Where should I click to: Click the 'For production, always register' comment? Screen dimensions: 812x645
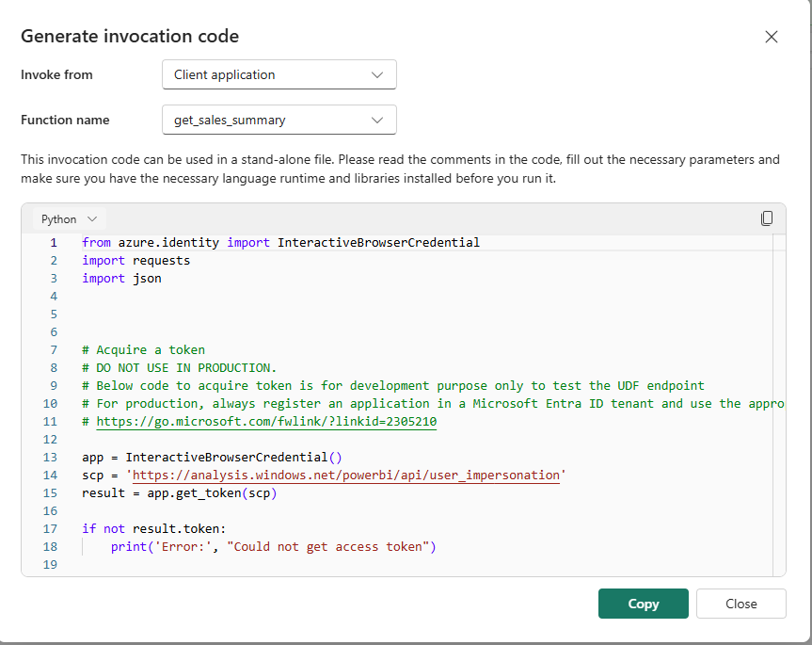433,404
